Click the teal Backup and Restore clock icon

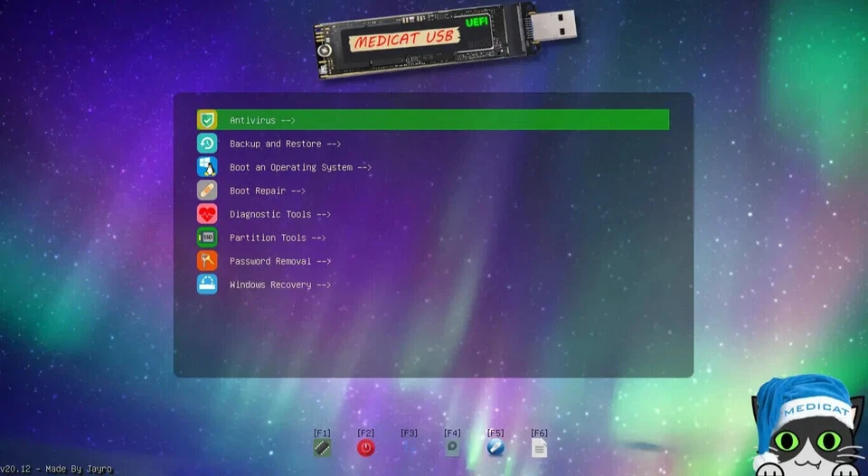pos(207,144)
